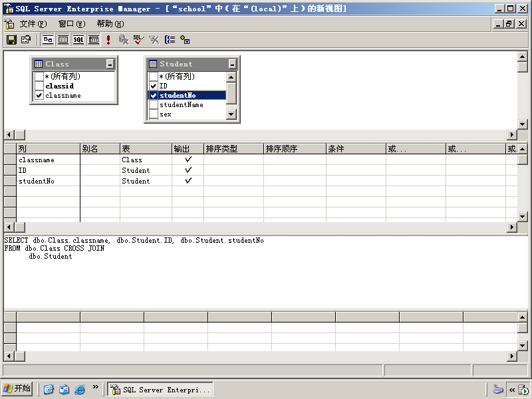This screenshot has width=532, height=399.
Task: Click the system tray keyboard icon
Action: pyautogui.click(x=497, y=389)
